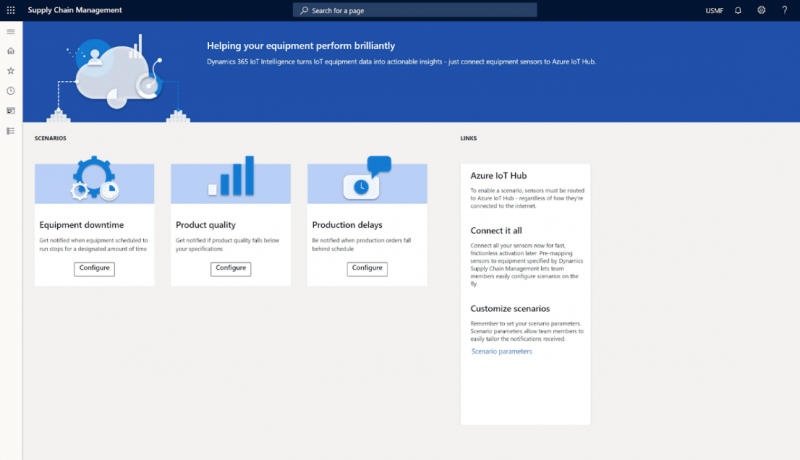
Task: Show notifications bell icon
Action: tap(738, 10)
